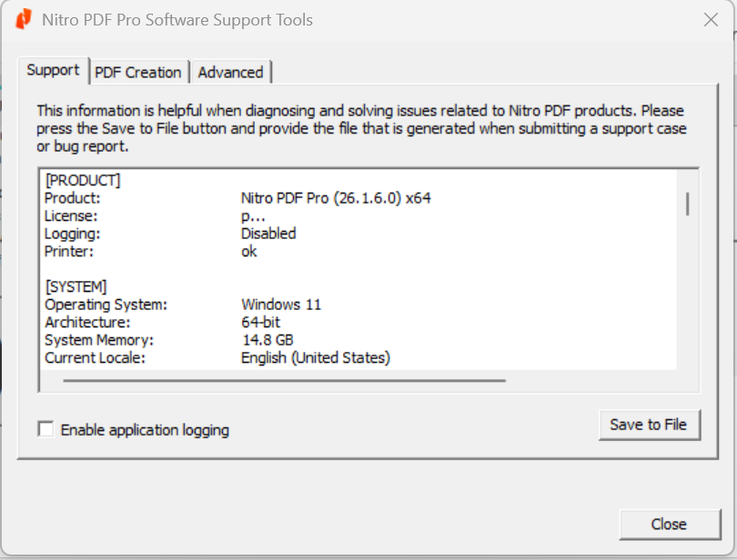Click the 'System Memory:' label
The width and height of the screenshot is (737, 560).
(x=99, y=340)
